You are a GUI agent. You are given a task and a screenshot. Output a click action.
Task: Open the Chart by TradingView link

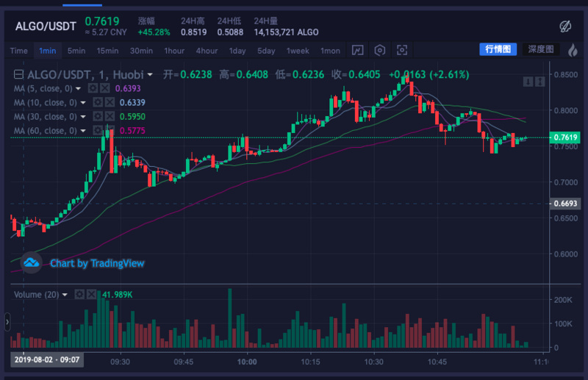(x=97, y=263)
